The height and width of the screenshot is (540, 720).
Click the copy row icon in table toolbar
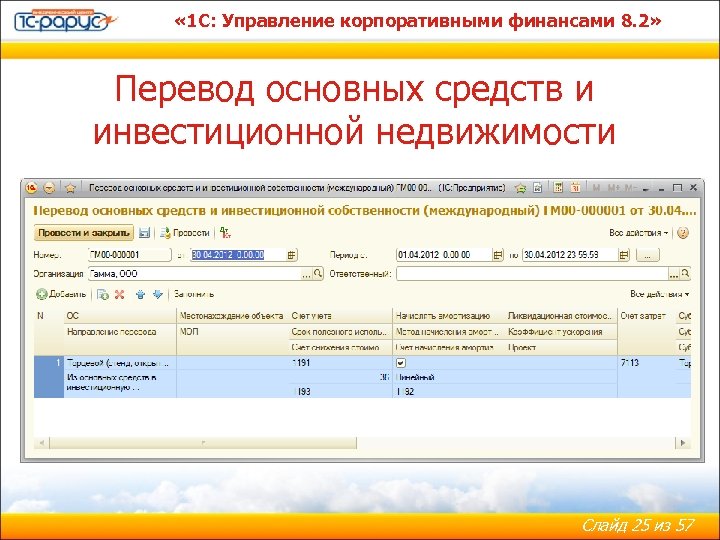point(103,294)
